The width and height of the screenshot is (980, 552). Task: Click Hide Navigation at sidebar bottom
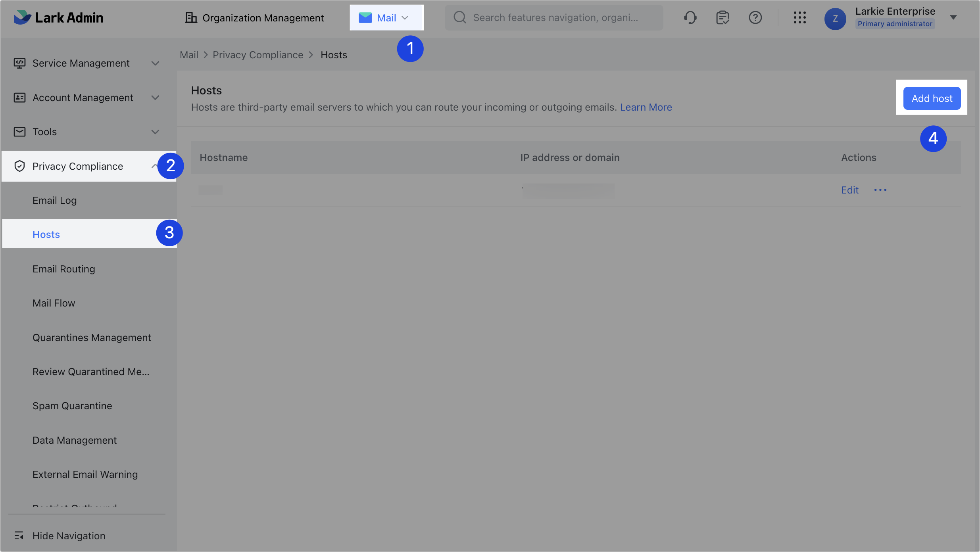(x=69, y=536)
